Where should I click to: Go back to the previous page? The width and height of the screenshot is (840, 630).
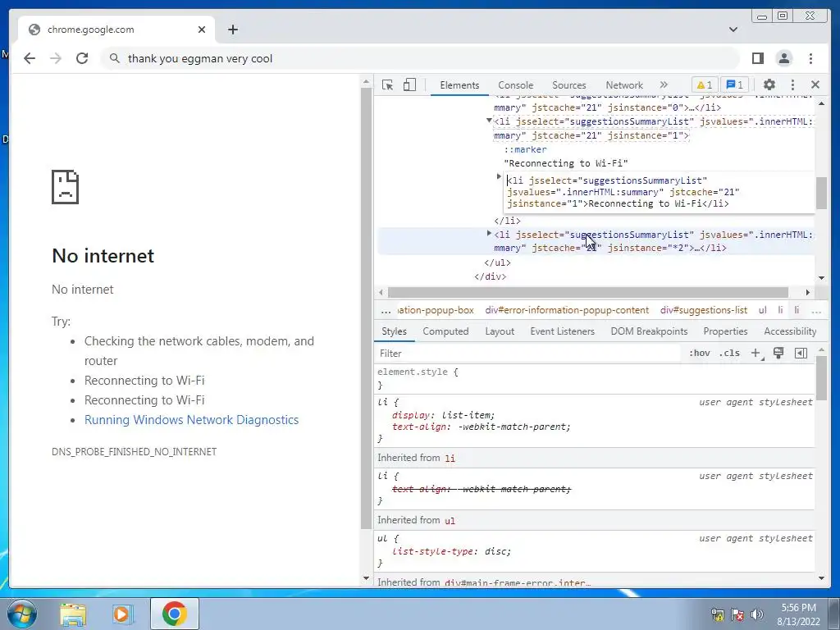(30, 58)
